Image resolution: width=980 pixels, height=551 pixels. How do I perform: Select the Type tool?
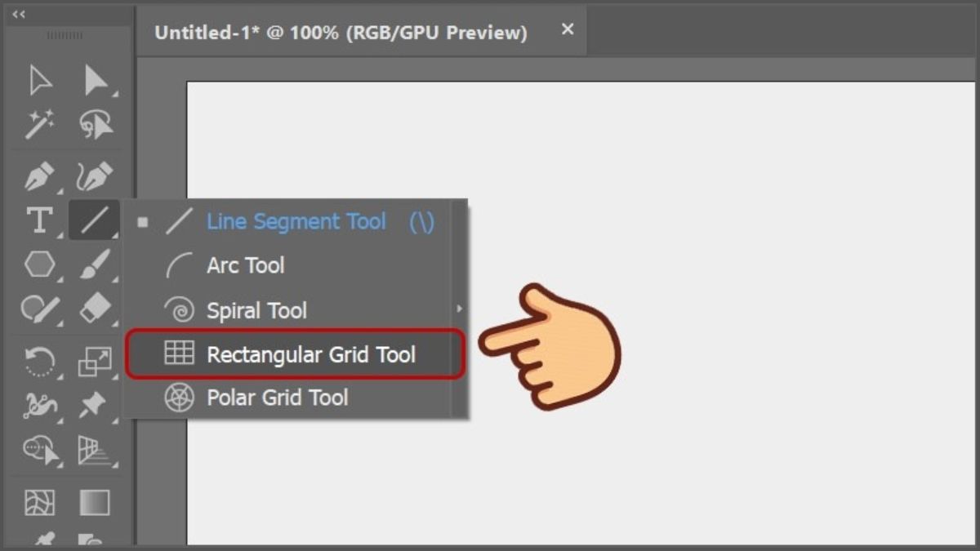click(40, 220)
